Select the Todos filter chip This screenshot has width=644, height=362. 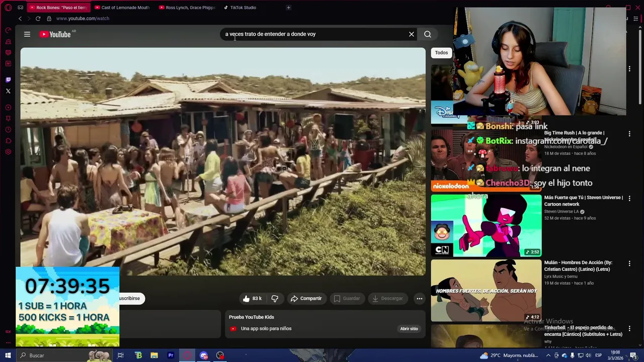point(441,53)
